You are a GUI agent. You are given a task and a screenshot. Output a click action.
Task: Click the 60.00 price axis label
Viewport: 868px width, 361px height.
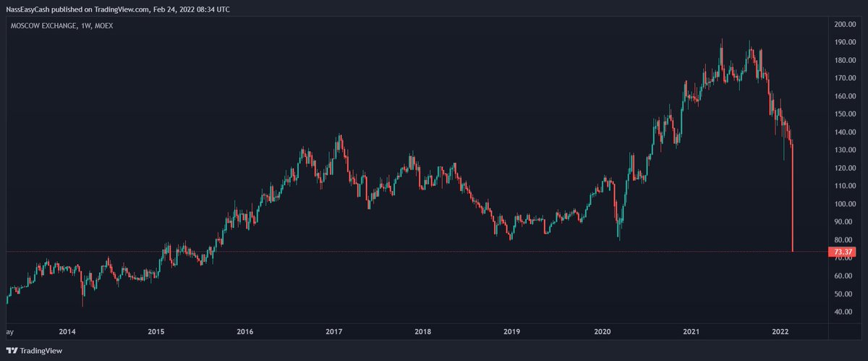[x=845, y=276]
